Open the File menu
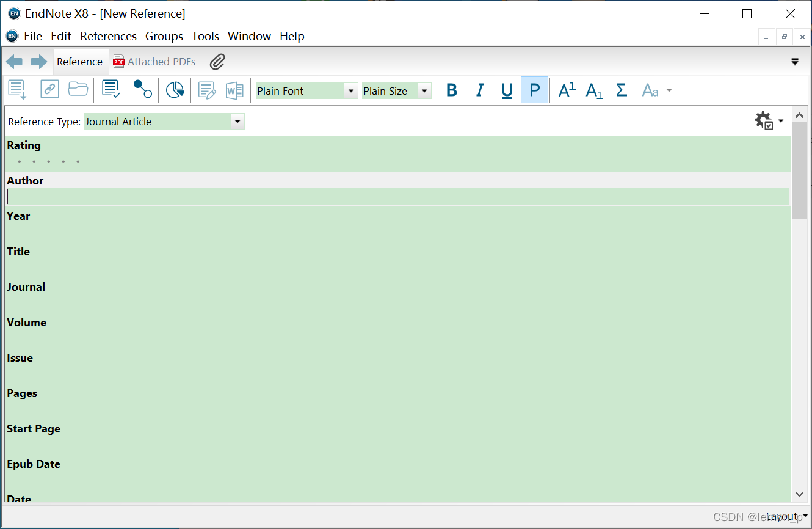 (33, 37)
